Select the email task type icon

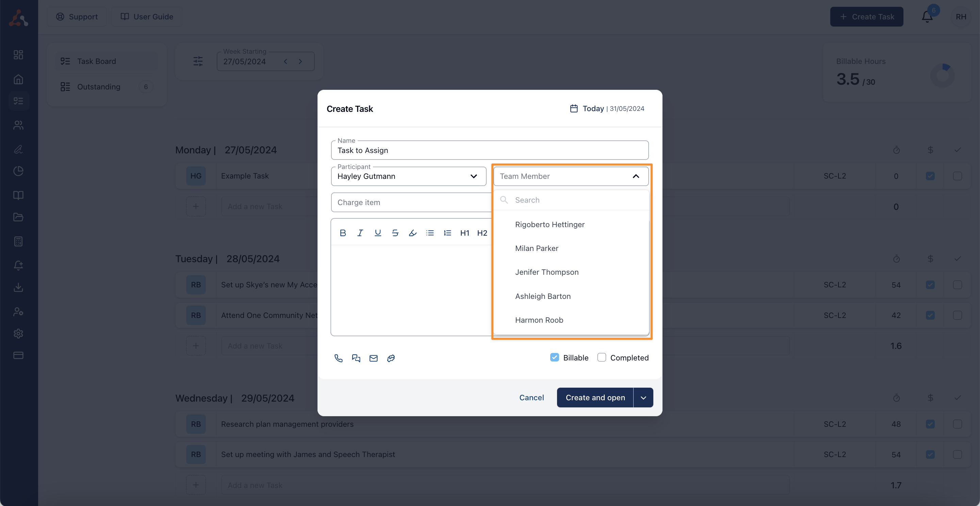[373, 358]
